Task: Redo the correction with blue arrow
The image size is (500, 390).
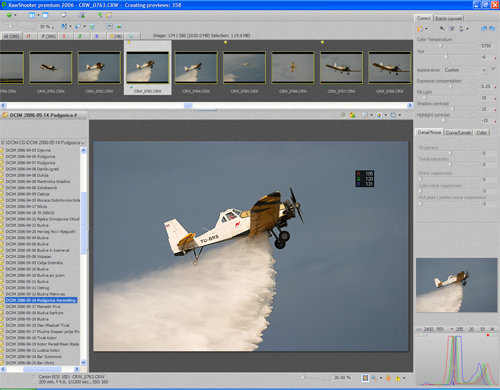Action: 492,29
